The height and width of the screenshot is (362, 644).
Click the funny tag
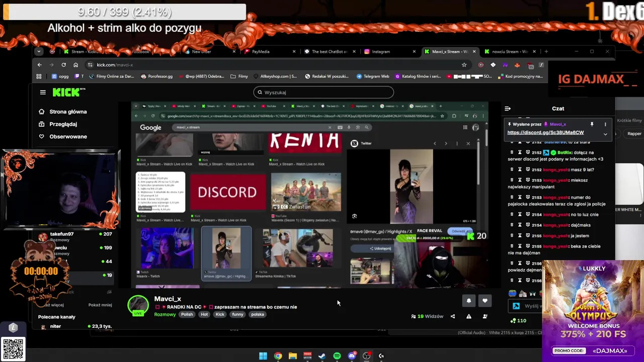[237, 314]
